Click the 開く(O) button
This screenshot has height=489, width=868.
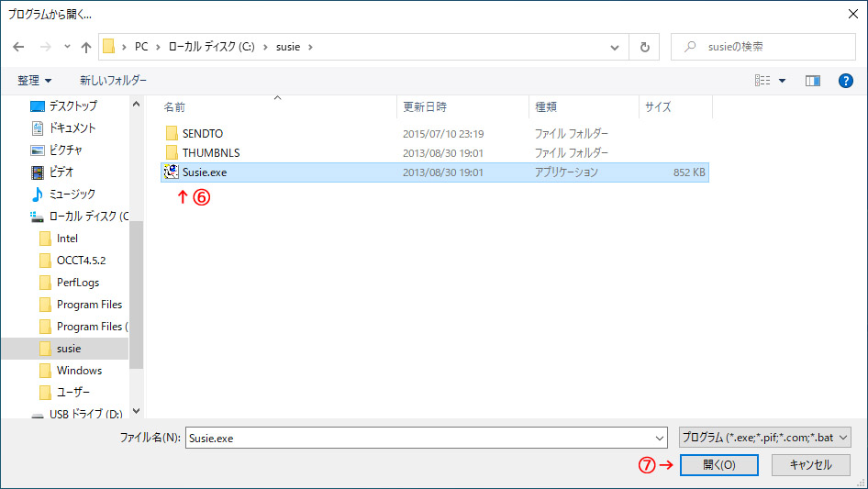(719, 465)
